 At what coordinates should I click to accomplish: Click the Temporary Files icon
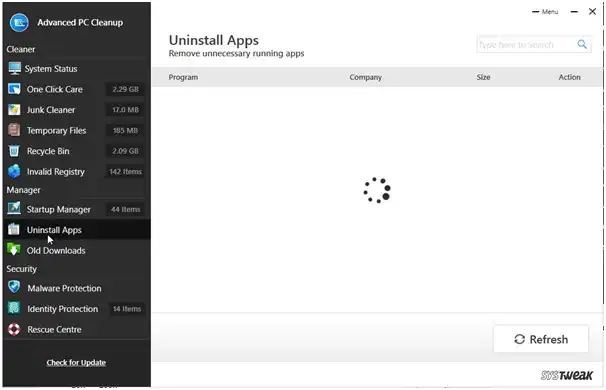tap(14, 130)
